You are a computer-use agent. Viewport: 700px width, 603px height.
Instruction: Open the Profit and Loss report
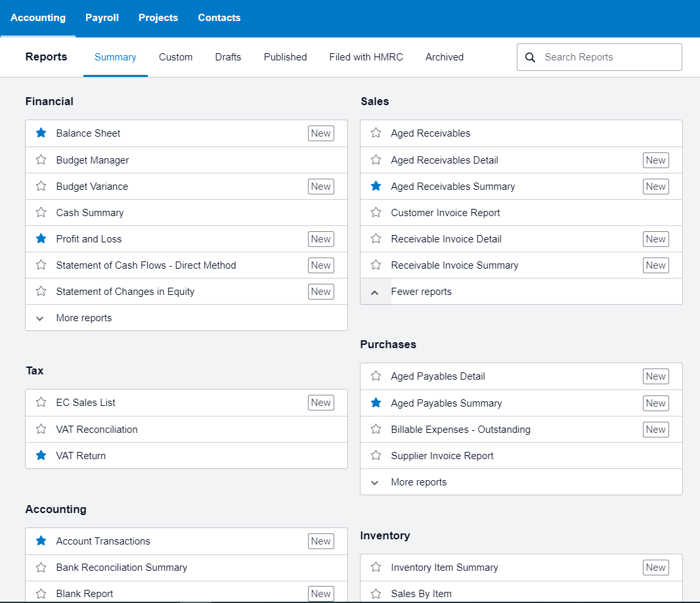tap(89, 239)
